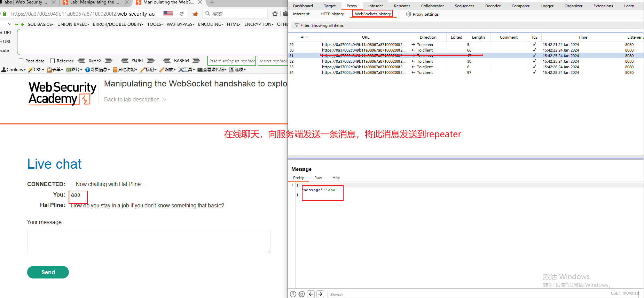Click the browser 搜索 search box
The width and height of the screenshot is (644, 298).
click(x=236, y=14)
